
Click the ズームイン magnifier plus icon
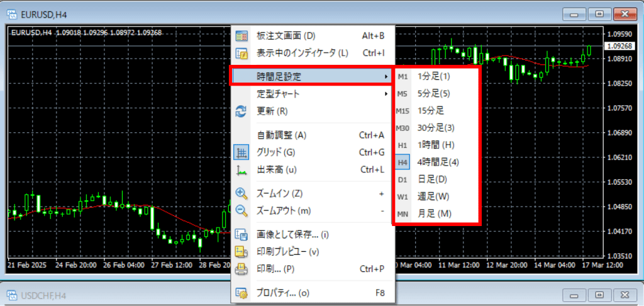point(241,194)
